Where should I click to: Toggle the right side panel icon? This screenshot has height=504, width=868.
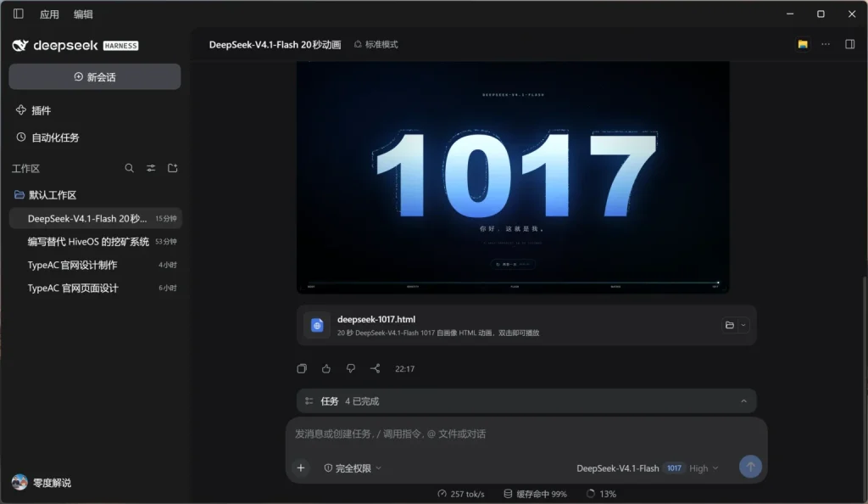click(849, 44)
